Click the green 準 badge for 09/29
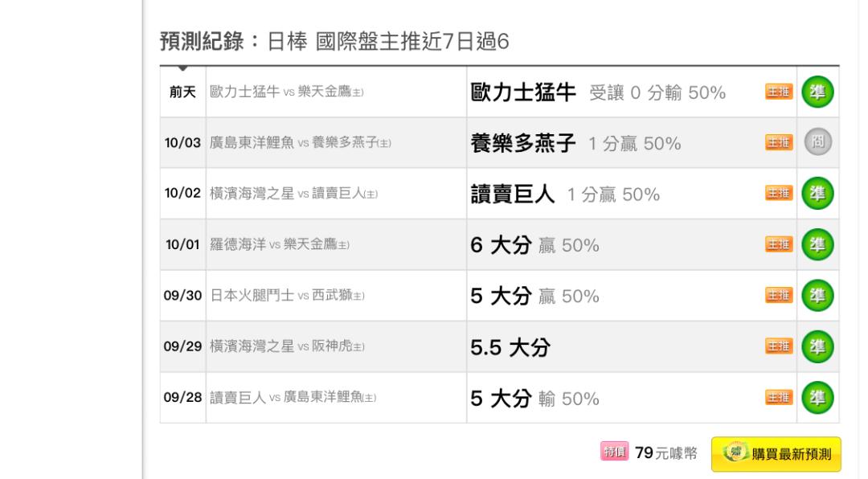Image resolution: width=868 pixels, height=479 pixels. 817,346
